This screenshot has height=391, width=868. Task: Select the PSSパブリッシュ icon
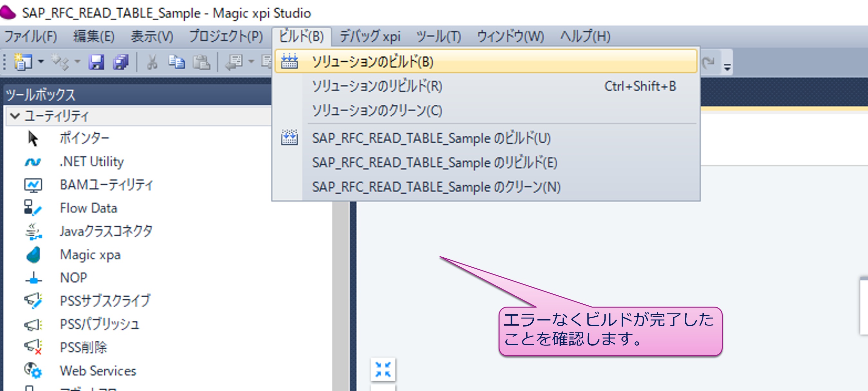(x=33, y=325)
